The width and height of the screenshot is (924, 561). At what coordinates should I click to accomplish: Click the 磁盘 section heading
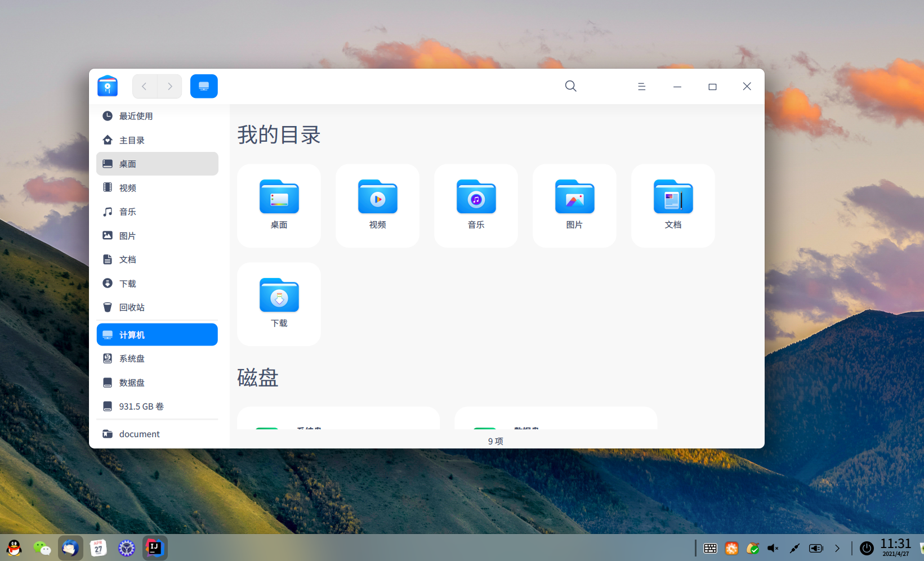pos(258,378)
